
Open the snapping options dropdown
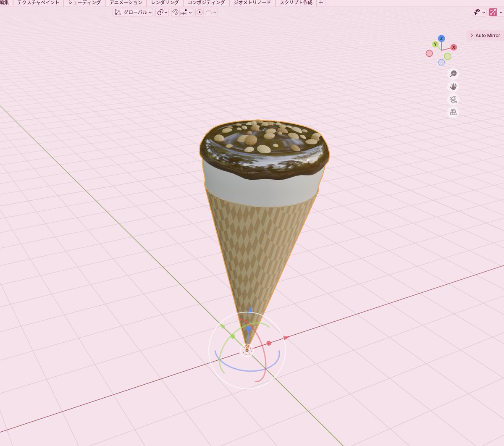click(186, 13)
